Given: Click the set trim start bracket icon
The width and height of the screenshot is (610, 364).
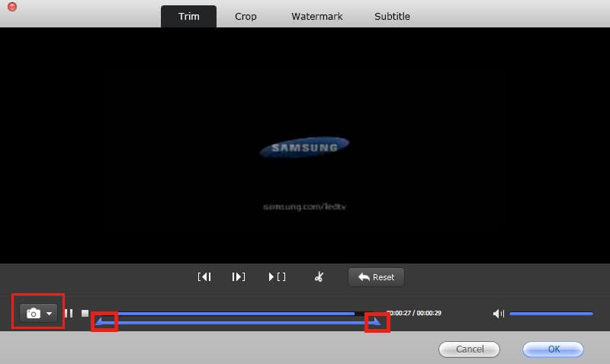Looking at the screenshot, I should (204, 277).
